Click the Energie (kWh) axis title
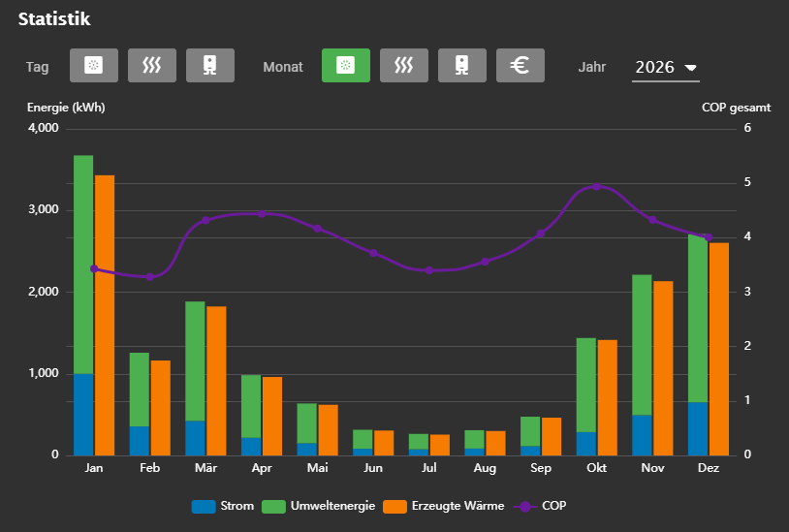 pyautogui.click(x=66, y=108)
